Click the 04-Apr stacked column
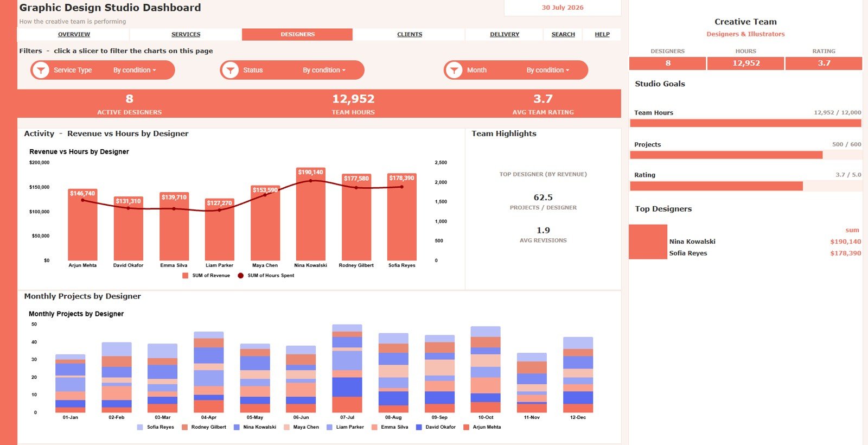The image size is (868, 445). [209, 372]
